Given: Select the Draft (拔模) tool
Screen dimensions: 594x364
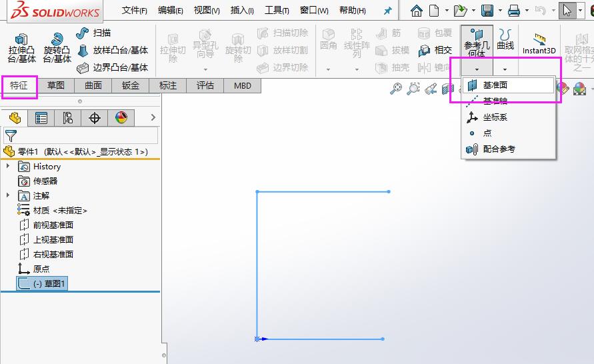Looking at the screenshot, I should click(x=393, y=50).
